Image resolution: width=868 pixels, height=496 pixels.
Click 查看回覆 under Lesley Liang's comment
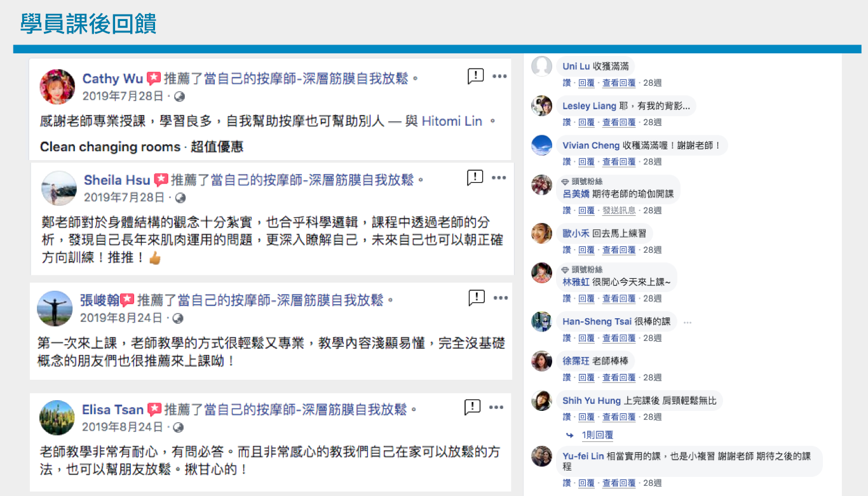click(619, 123)
